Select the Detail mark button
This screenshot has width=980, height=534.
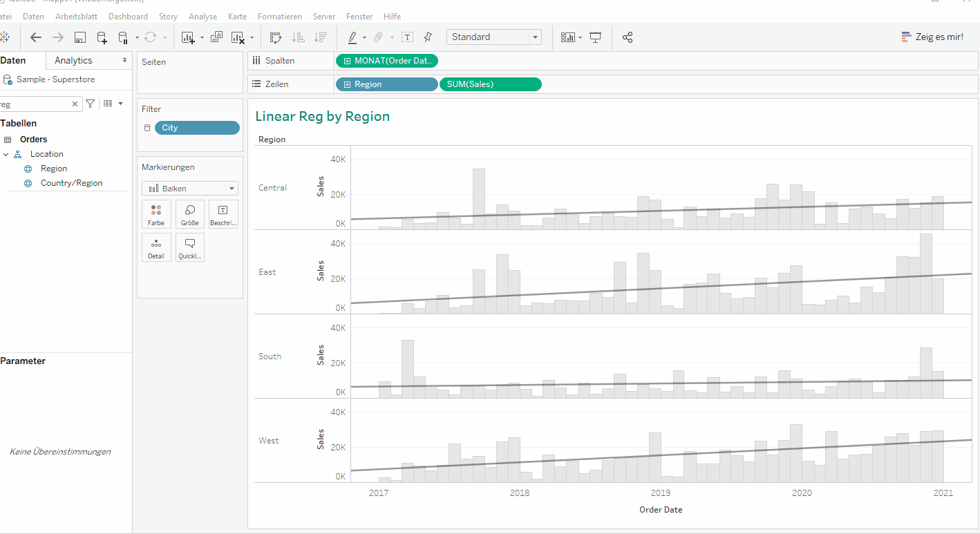tap(156, 247)
